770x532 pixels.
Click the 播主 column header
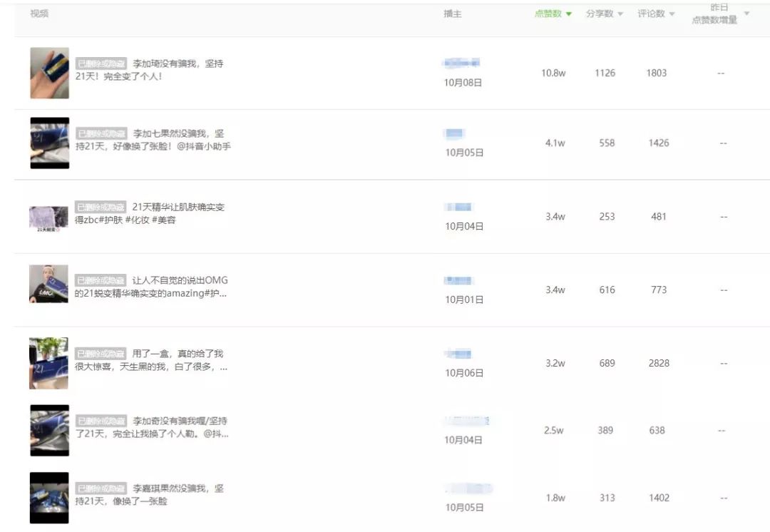coord(451,13)
